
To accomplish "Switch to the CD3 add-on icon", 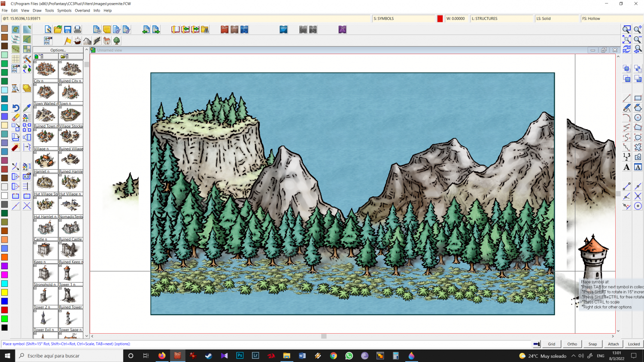I will click(x=244, y=29).
